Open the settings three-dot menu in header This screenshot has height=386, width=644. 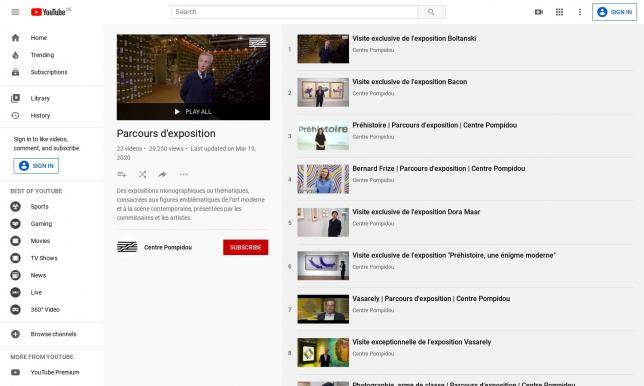pos(580,12)
